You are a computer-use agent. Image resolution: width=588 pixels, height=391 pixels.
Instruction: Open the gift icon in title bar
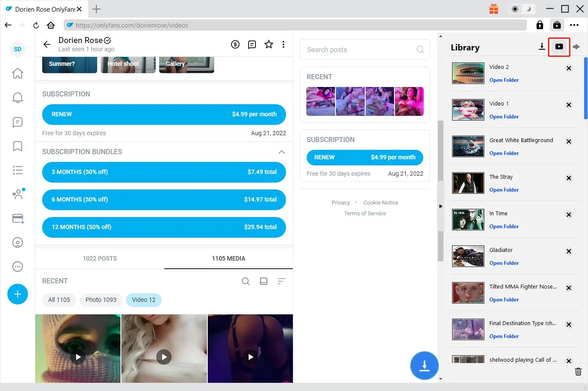pyautogui.click(x=493, y=9)
